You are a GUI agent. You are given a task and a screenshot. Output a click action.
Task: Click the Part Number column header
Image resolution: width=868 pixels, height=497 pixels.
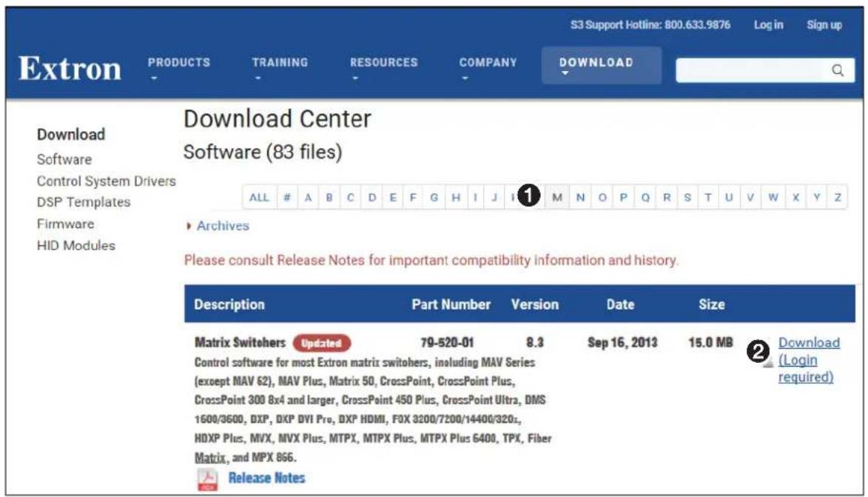coord(451,304)
